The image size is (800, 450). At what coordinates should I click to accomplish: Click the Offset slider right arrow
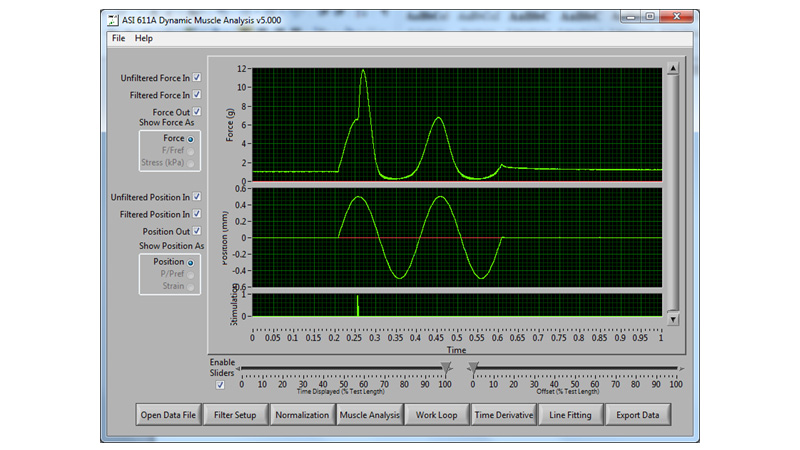click(x=681, y=368)
